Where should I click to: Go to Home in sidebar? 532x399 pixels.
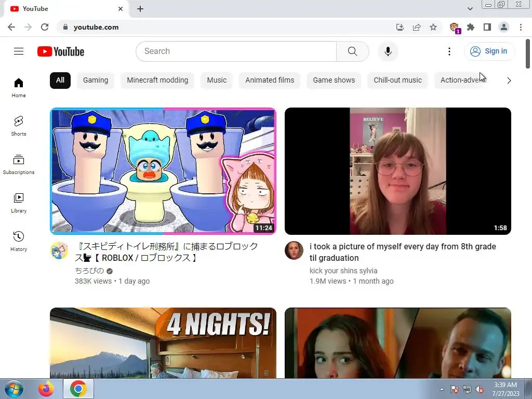coord(19,88)
